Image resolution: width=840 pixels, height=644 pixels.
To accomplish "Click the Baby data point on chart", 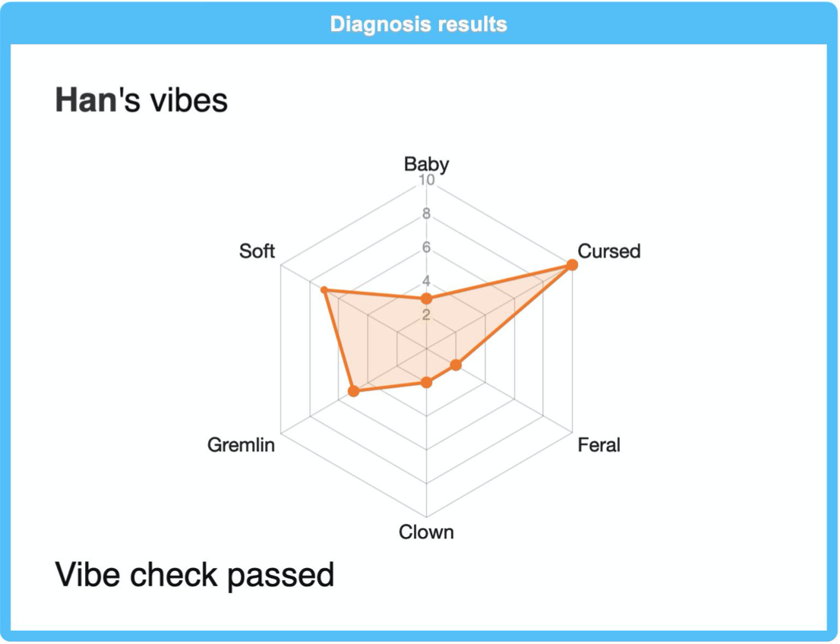I will 426,298.
